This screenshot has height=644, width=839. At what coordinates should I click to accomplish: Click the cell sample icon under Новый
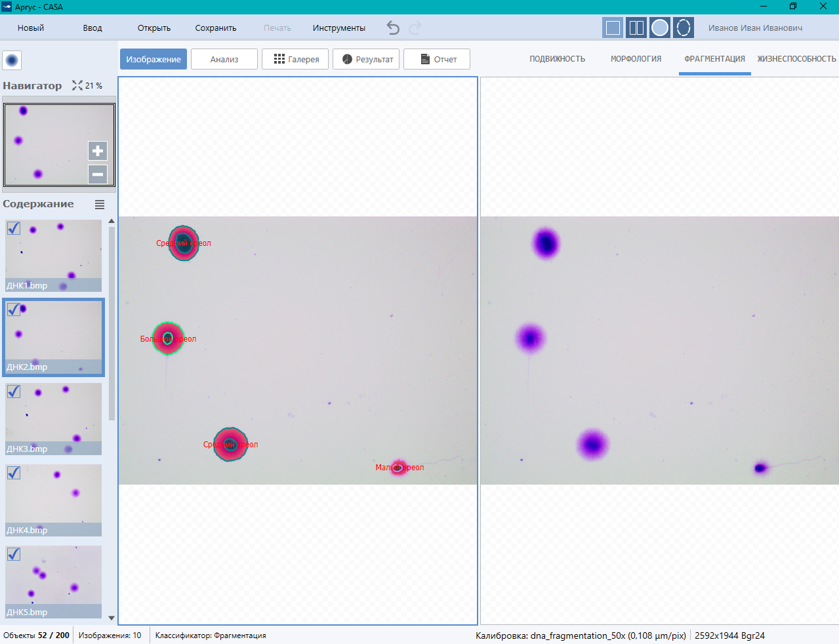tap(12, 60)
